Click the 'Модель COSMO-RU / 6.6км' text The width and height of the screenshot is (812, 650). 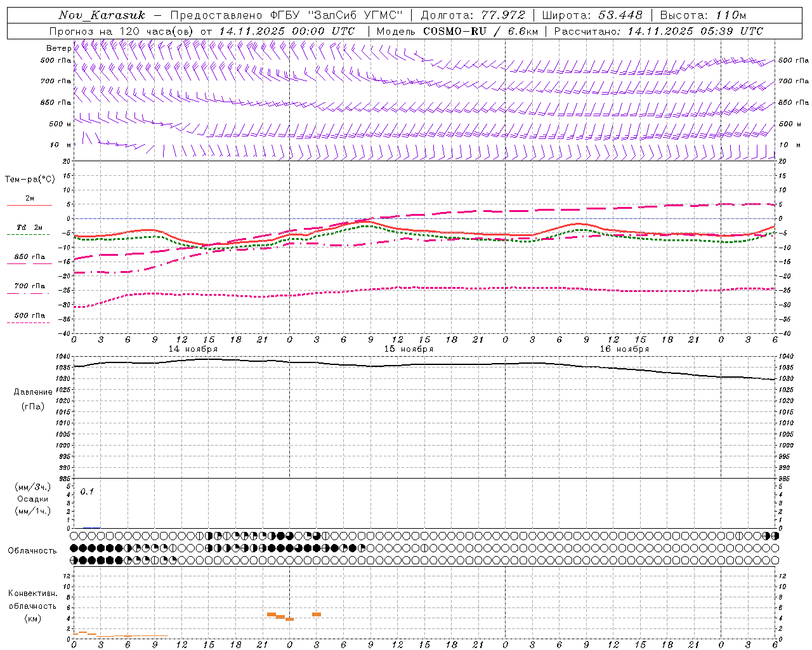click(x=457, y=31)
